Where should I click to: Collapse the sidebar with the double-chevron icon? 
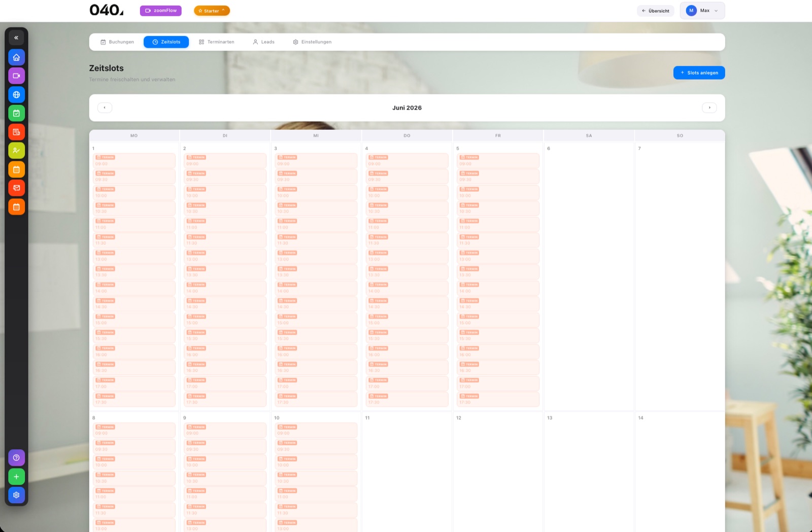pos(16,38)
